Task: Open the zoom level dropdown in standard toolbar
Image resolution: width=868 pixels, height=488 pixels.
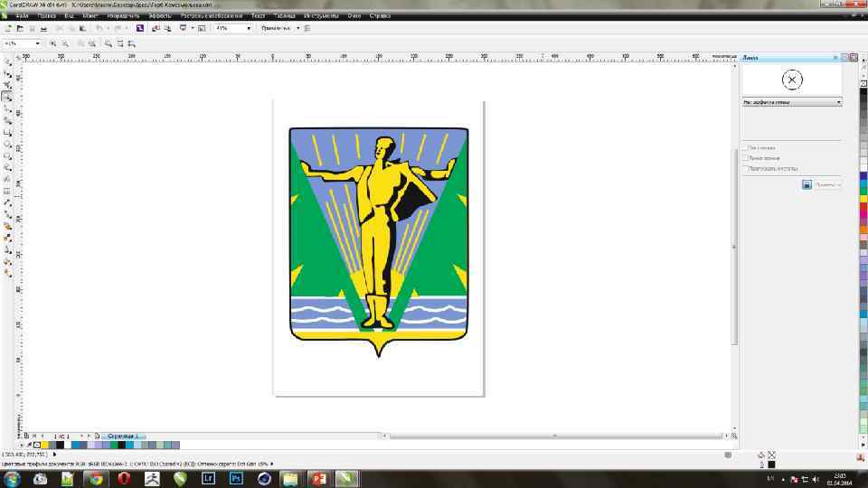Action: (249, 28)
